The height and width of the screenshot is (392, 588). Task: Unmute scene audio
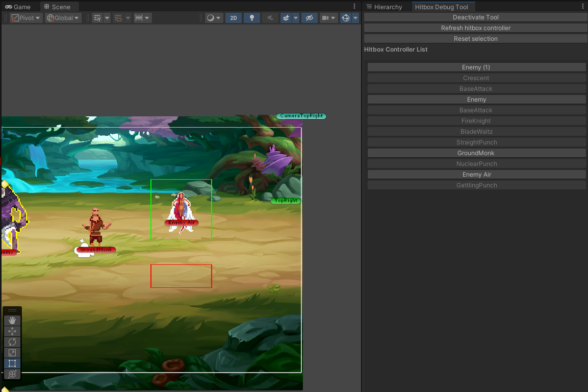tap(270, 17)
